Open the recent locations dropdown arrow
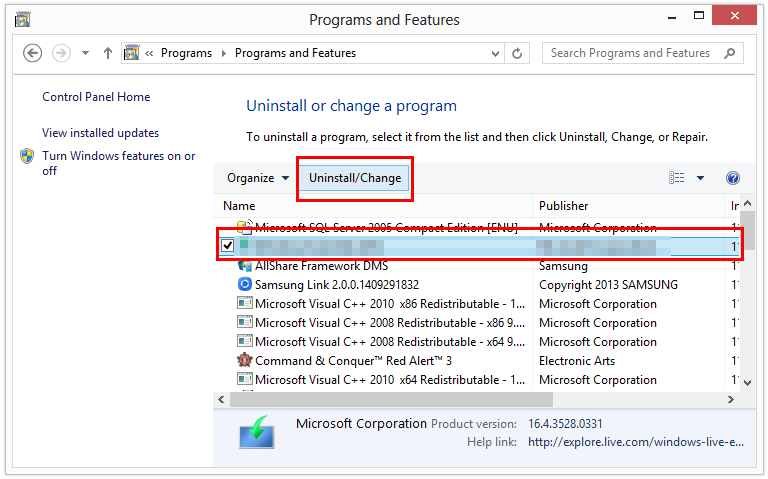 (85, 53)
